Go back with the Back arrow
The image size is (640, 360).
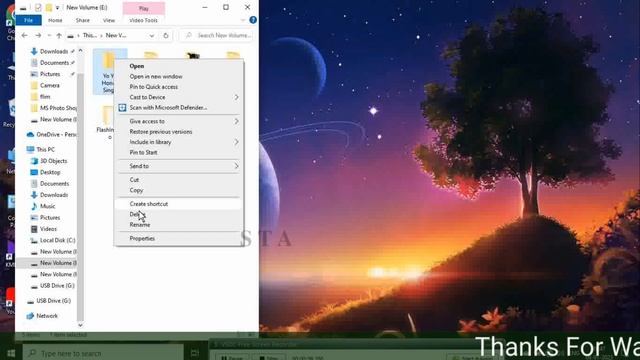point(24,36)
